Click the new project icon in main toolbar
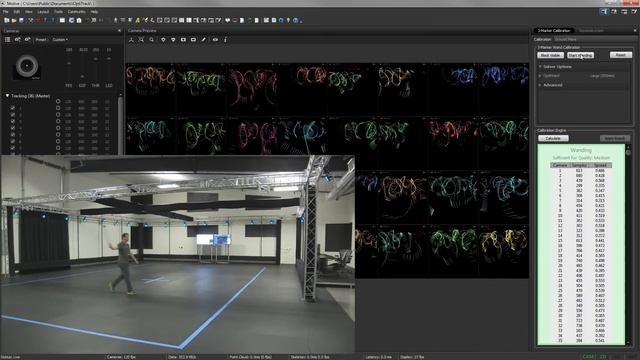Screen dimensions: 640x360 pos(7,20)
